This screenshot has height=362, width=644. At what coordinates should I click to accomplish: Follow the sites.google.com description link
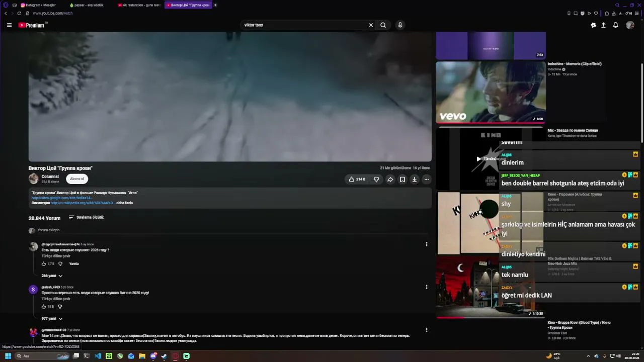pyautogui.click(x=61, y=198)
